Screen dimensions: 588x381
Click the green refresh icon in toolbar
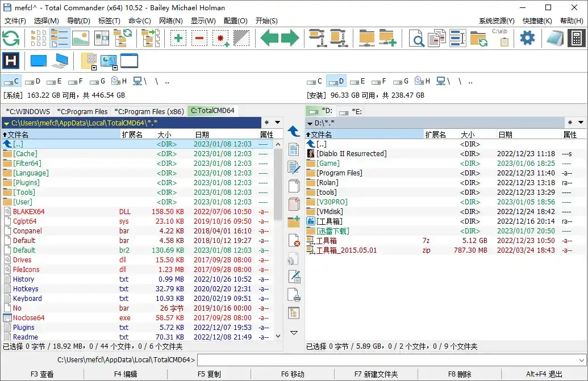pos(11,38)
